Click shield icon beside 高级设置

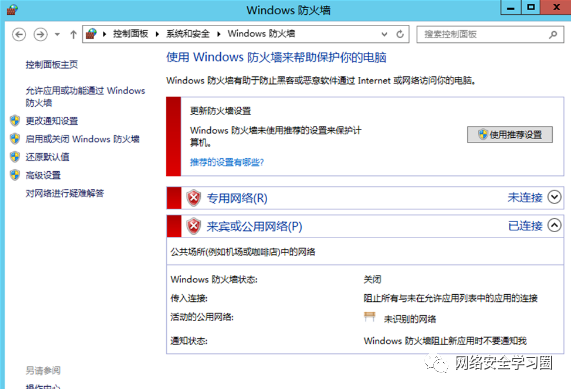[15, 175]
